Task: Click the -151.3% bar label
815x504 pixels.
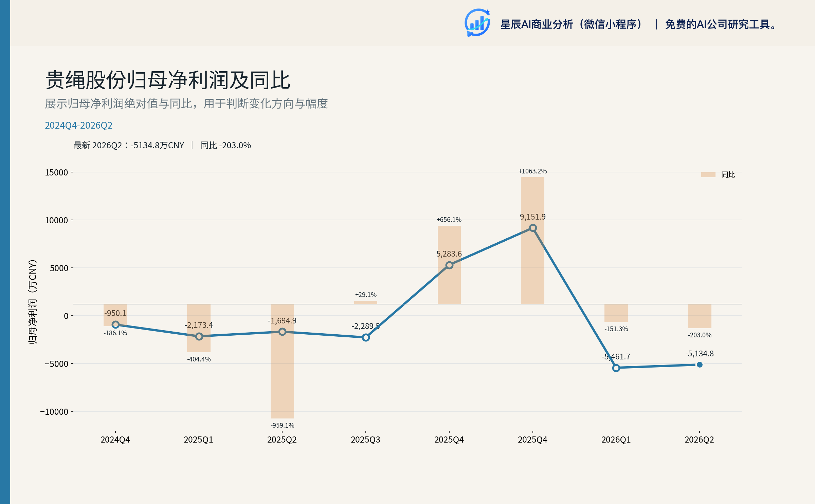Action: point(616,329)
